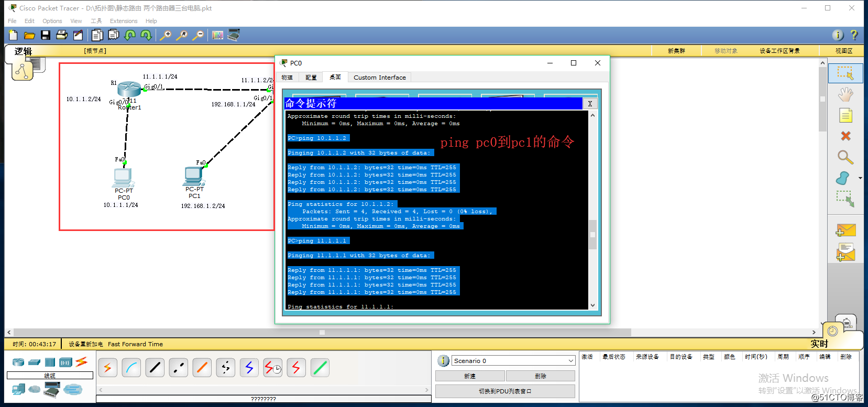Redo using the right green arrow icon

pyautogui.click(x=146, y=35)
